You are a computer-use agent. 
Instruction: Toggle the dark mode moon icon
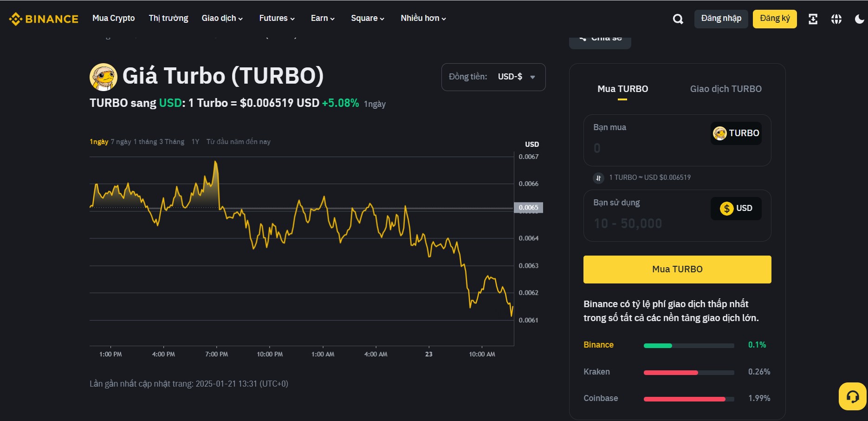point(860,19)
